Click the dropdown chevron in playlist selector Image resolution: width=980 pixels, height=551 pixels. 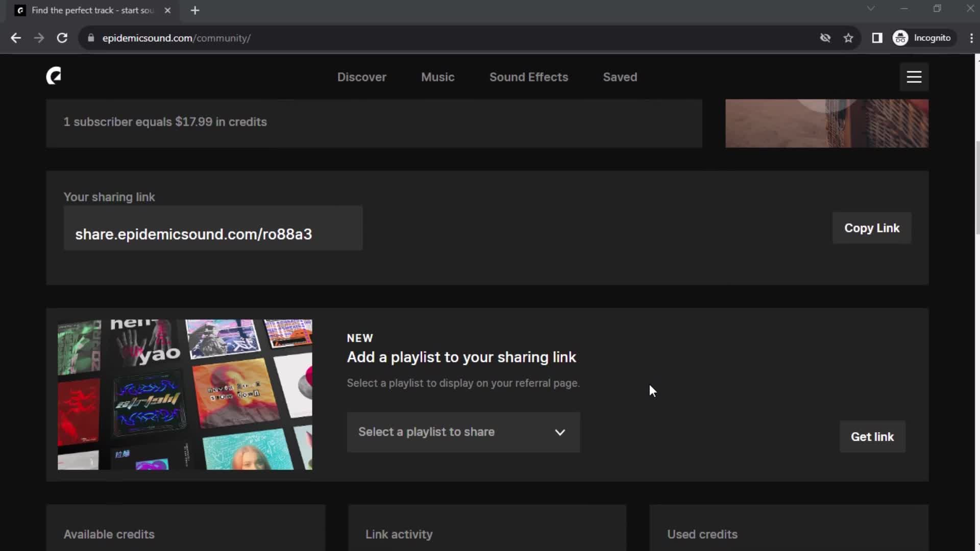[x=560, y=432]
